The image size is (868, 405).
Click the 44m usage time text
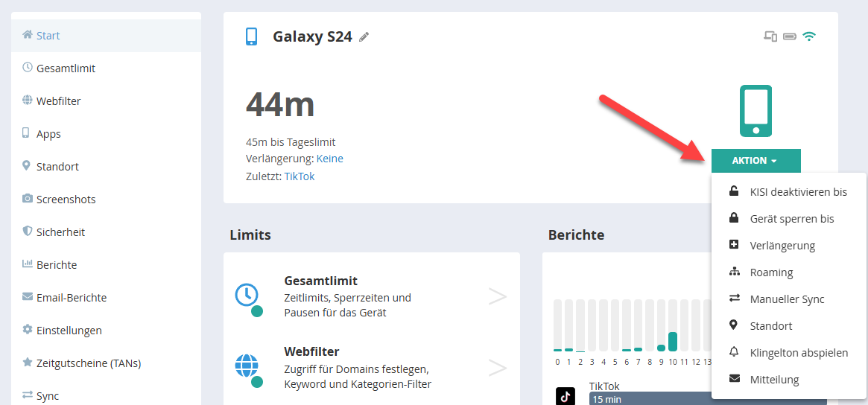(x=280, y=104)
